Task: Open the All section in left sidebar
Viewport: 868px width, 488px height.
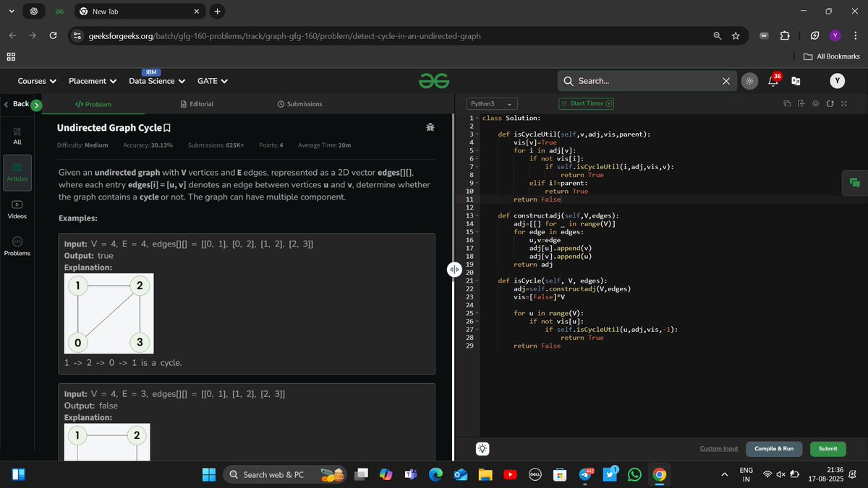Action: 17,136
